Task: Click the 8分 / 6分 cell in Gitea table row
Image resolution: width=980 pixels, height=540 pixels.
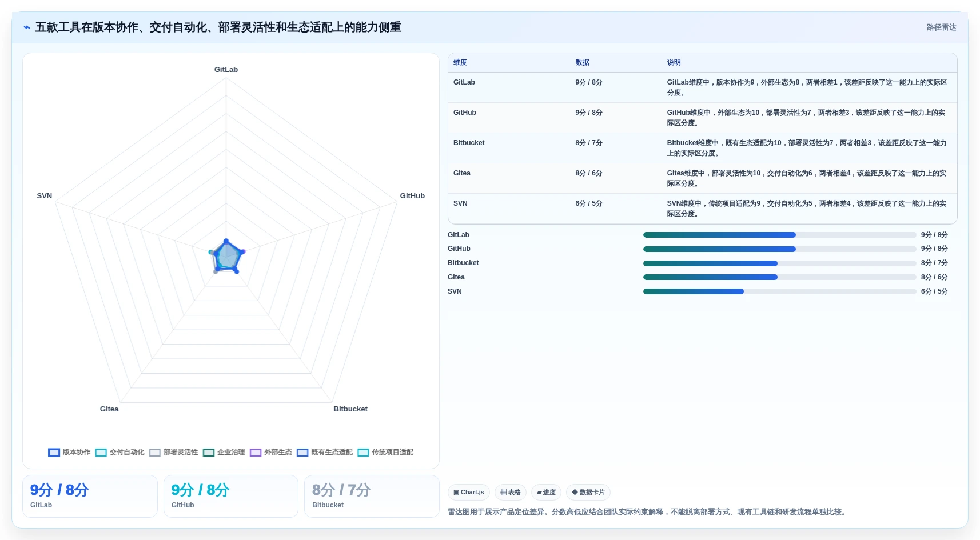Action: click(589, 173)
